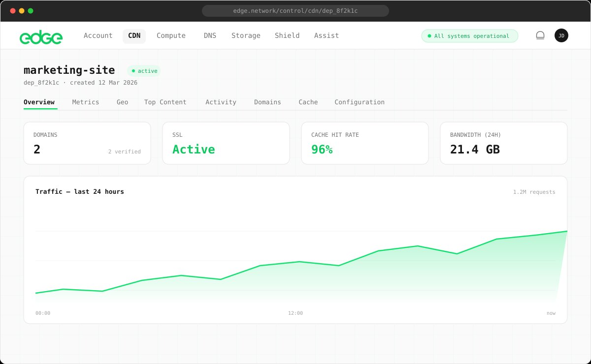The width and height of the screenshot is (591, 364).
Task: Open the notifications bell icon
Action: tap(540, 35)
